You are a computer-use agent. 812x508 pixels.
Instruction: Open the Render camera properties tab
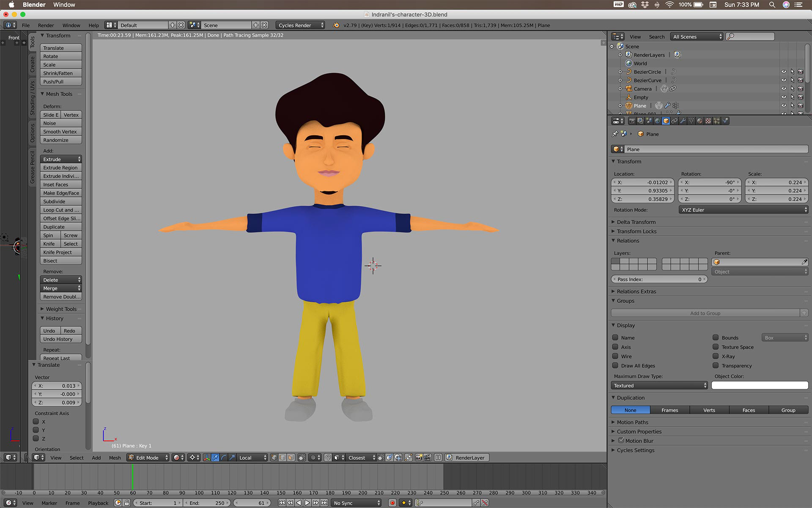coord(632,121)
